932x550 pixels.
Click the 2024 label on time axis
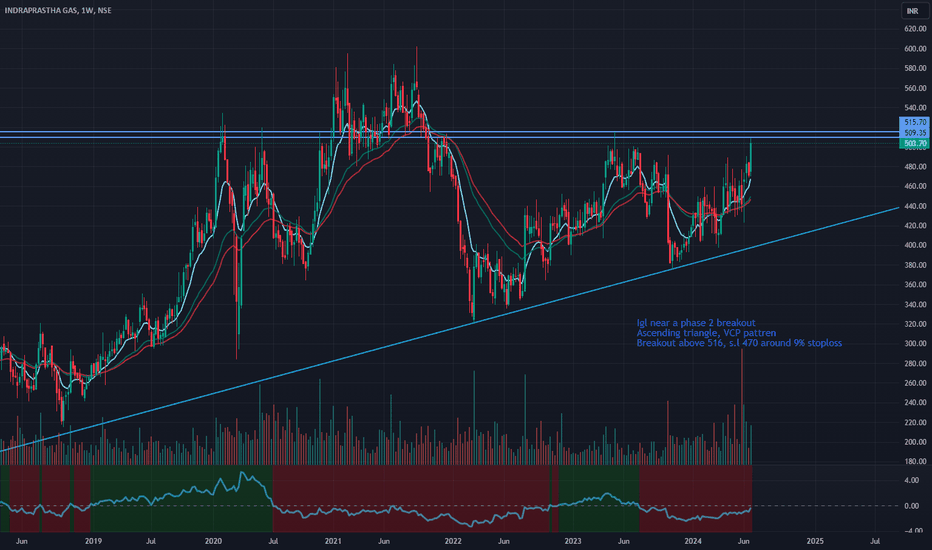point(692,541)
